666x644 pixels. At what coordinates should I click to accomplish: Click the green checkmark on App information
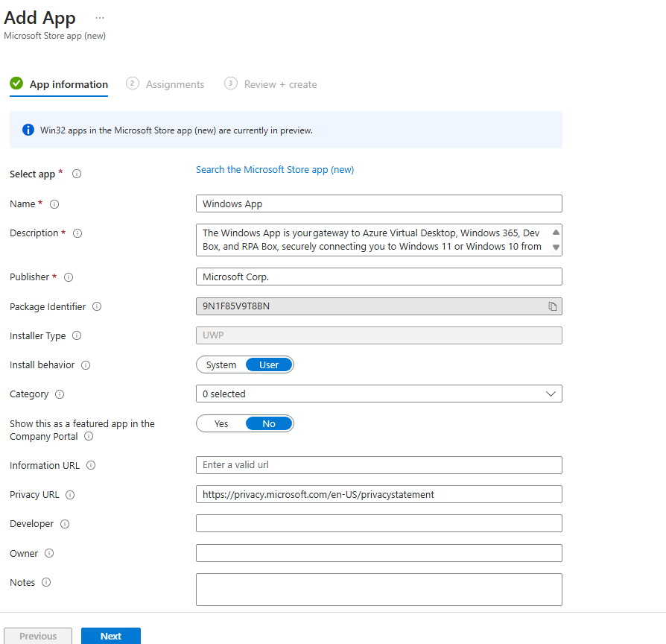[x=16, y=83]
